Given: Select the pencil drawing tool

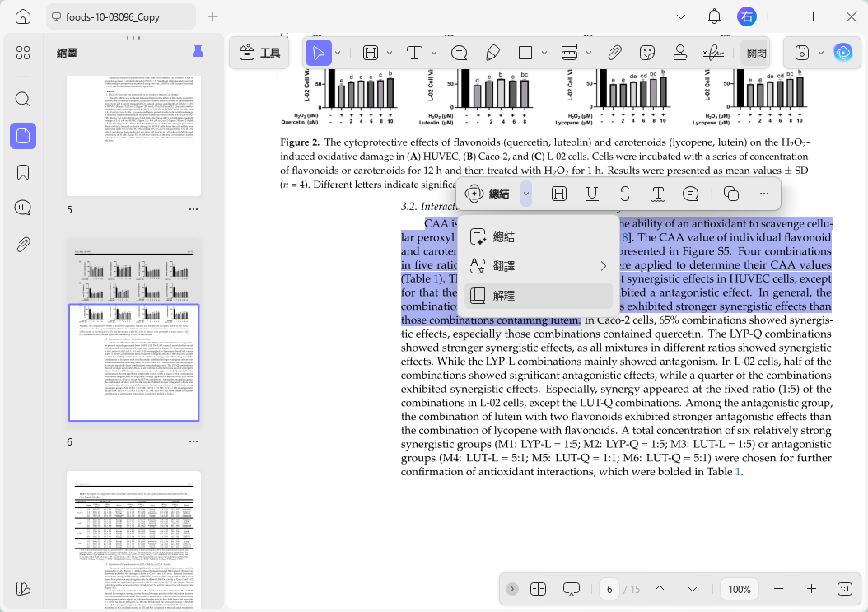Looking at the screenshot, I should point(492,53).
